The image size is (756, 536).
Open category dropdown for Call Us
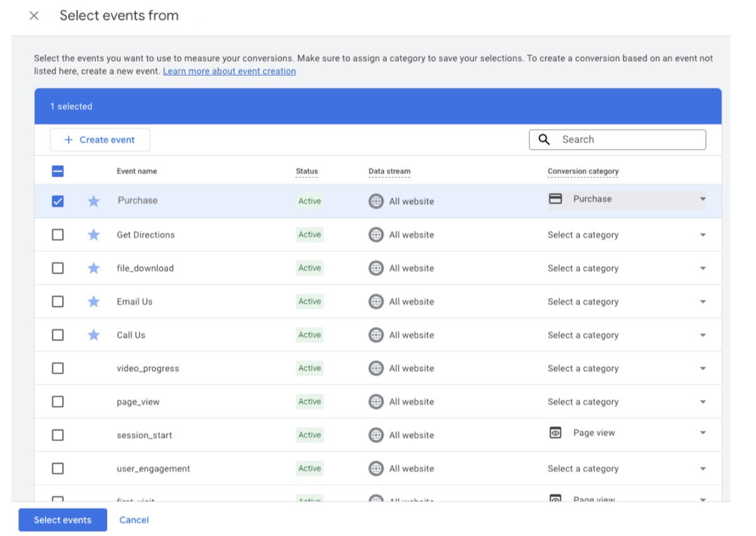pos(627,335)
